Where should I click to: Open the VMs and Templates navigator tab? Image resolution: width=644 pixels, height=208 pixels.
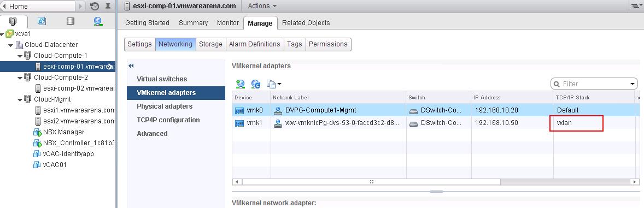42,21
